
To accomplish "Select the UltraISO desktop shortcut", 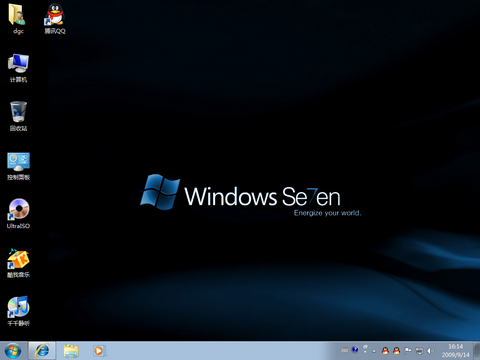I will click(18, 214).
